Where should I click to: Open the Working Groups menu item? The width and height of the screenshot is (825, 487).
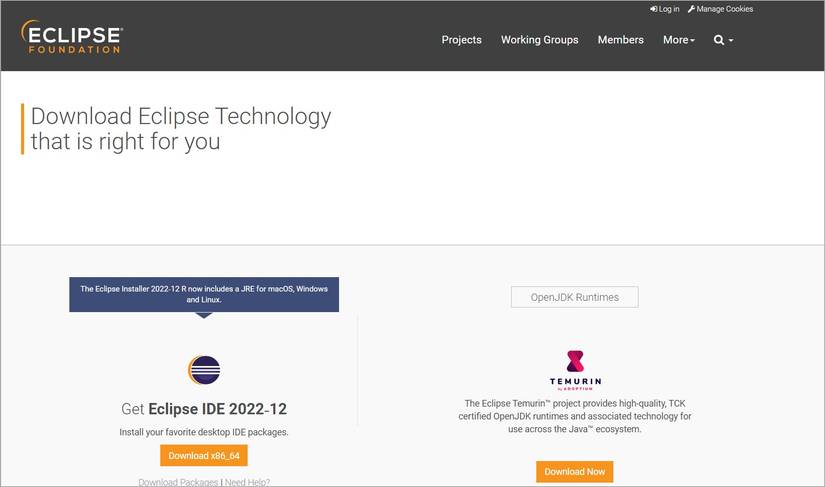pyautogui.click(x=539, y=40)
